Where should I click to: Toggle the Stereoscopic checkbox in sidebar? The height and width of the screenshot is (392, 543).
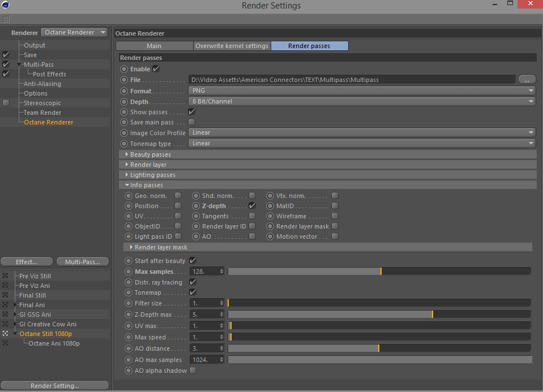click(6, 103)
